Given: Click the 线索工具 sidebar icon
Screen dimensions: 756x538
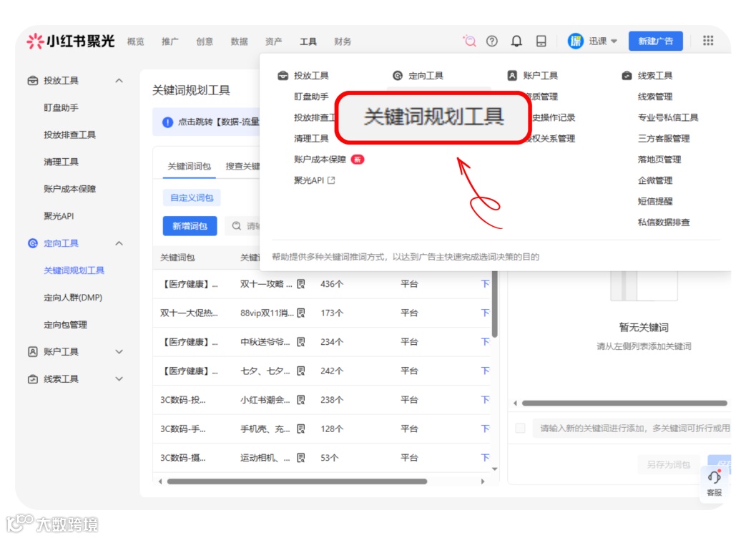Looking at the screenshot, I should (33, 379).
